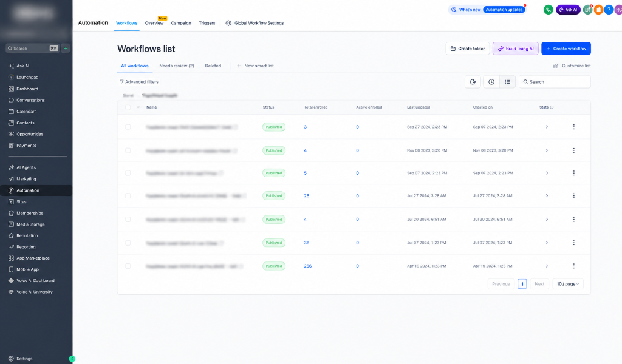Check workflow updated Nov 08 2023
The width and height of the screenshot is (622, 364).
pos(128,150)
